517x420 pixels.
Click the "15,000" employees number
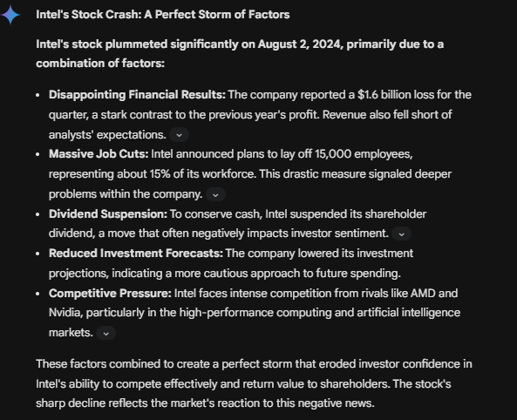(333, 154)
